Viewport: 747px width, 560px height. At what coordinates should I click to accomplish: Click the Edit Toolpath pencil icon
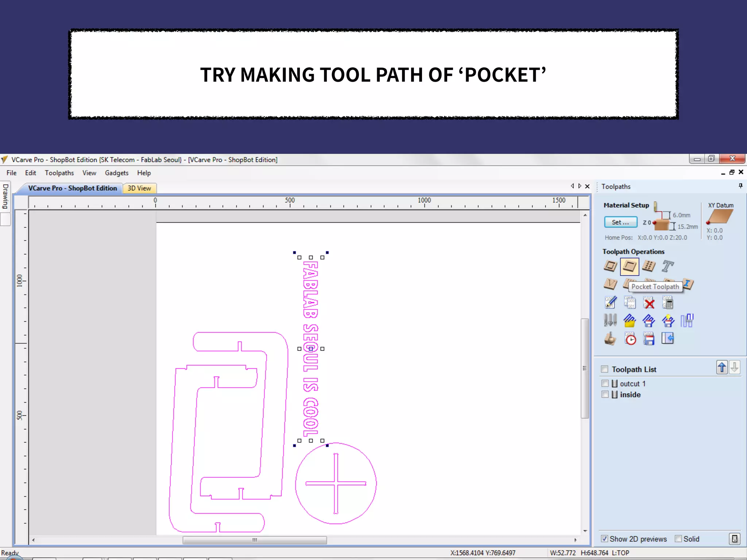(610, 302)
